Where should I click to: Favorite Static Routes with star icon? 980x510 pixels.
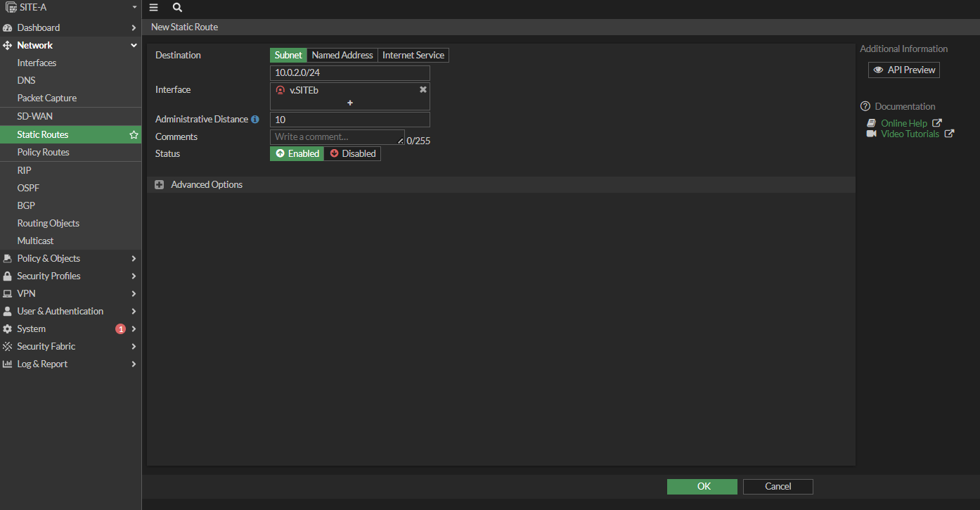click(x=134, y=134)
